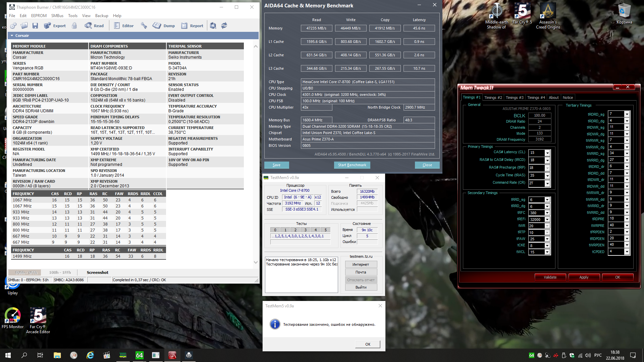
Task: Open the CAS# Latency (CL) dropdown
Action: 547,153
